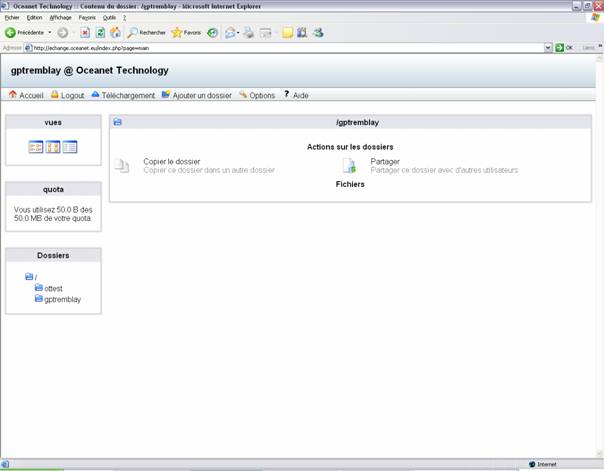Open the Favoris star toolbar button

[186, 33]
